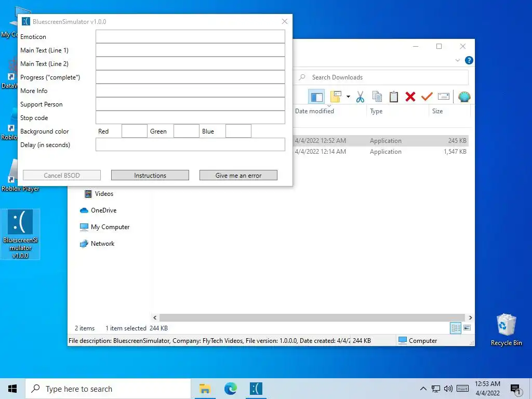This screenshot has height=399, width=532.
Task: Expand the dropdown arrow next to folder options icon
Action: [x=348, y=97]
